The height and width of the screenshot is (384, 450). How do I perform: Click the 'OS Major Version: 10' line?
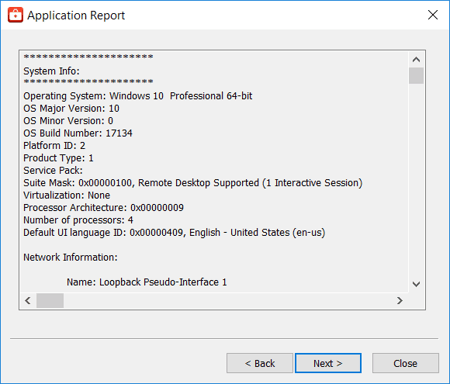71,108
